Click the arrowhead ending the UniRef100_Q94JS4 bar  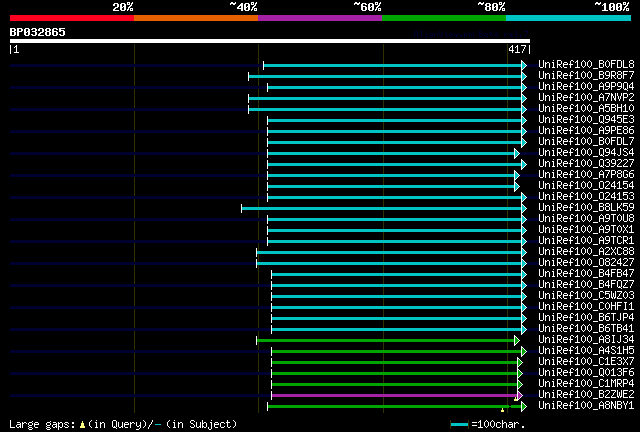coord(517,154)
